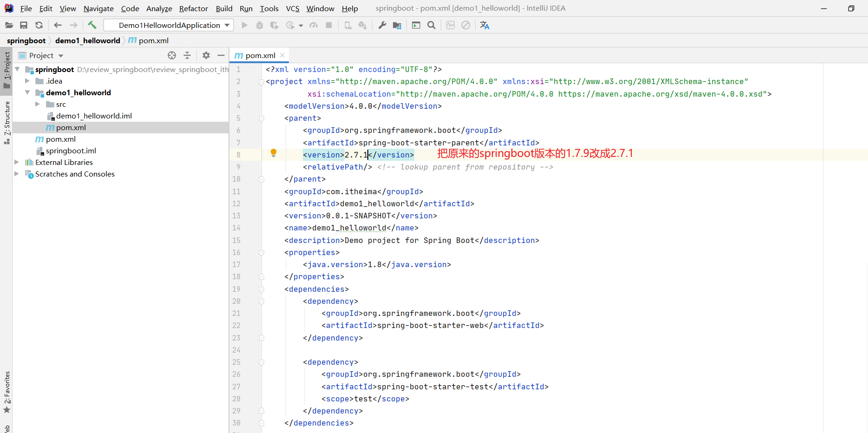The height and width of the screenshot is (433, 868).
Task: Click the Synchronize refresh icon in toolbar
Action: [x=39, y=25]
